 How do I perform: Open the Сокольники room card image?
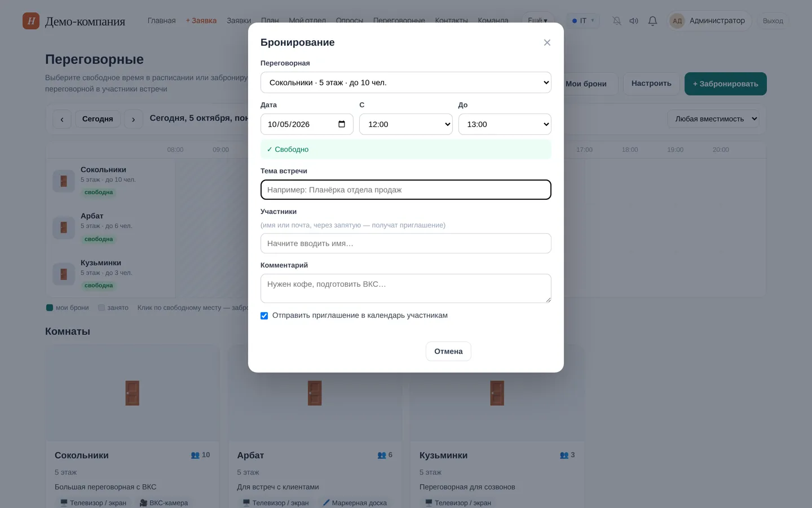click(133, 393)
